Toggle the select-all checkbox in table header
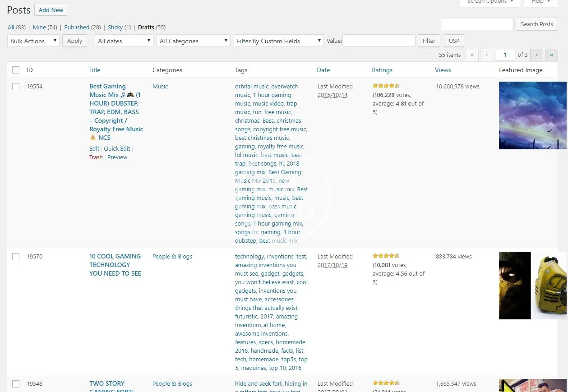 click(x=16, y=70)
